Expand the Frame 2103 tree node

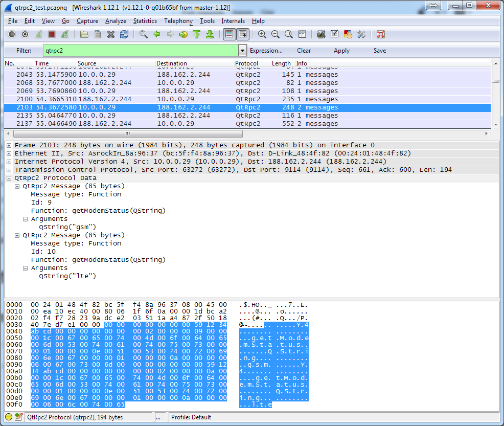9,145
